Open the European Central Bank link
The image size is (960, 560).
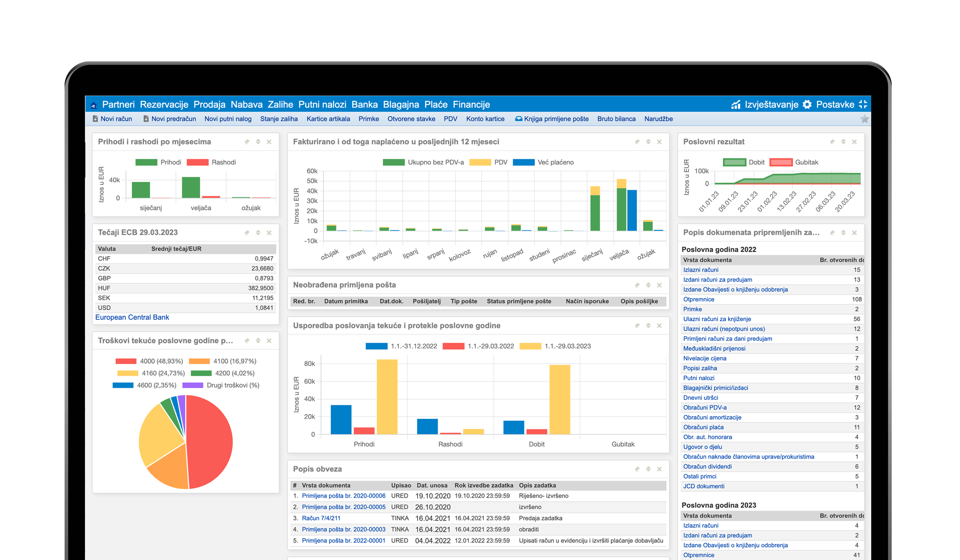point(132,317)
